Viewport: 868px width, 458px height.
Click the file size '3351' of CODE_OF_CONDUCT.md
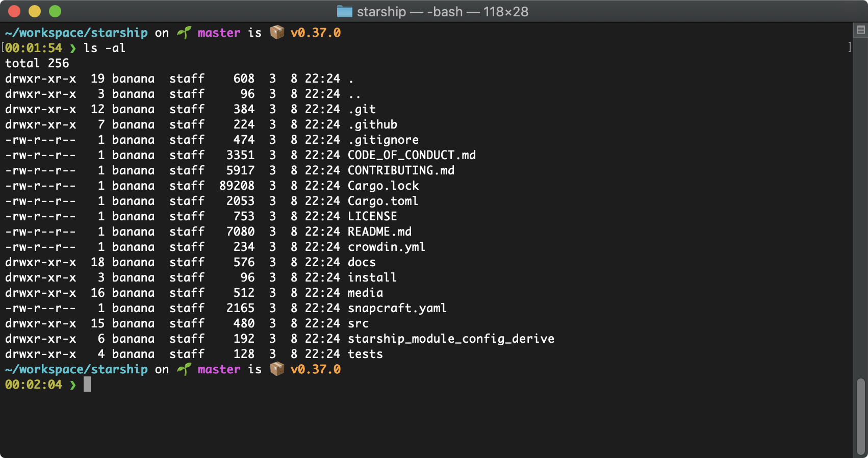[x=241, y=155]
